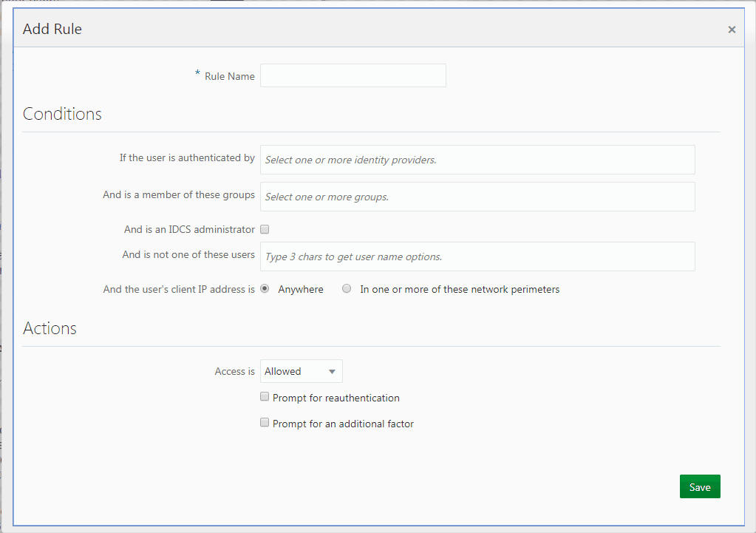Viewport: 756px width, 533px height.
Task: Click the 'And is a member of these groups' label
Action: [x=179, y=194]
